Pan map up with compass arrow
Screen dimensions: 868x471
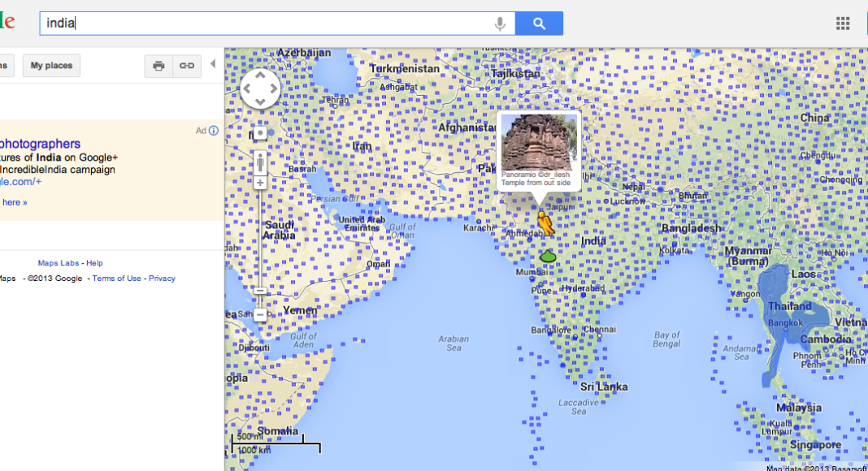point(260,76)
